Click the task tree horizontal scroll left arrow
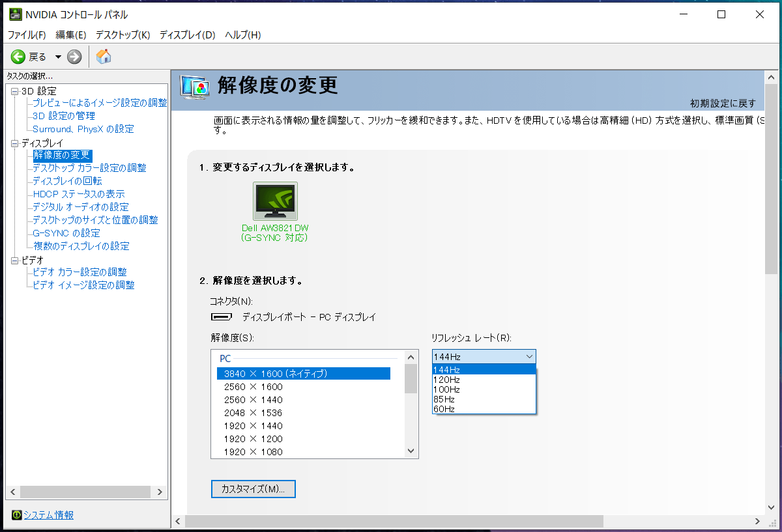This screenshot has width=782, height=532. coord(11,492)
